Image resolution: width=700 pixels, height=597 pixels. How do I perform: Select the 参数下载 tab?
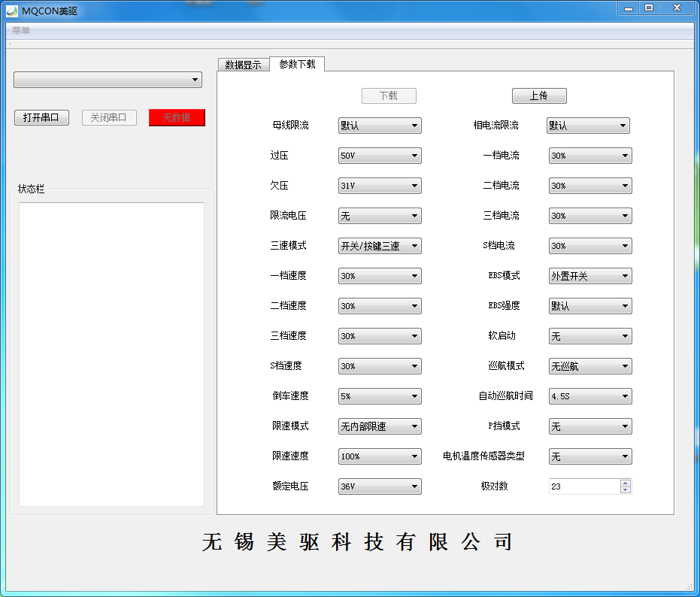point(297,64)
